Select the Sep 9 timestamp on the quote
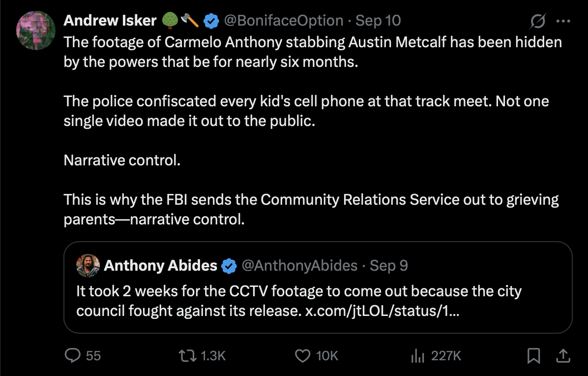588x376 pixels. (388, 265)
